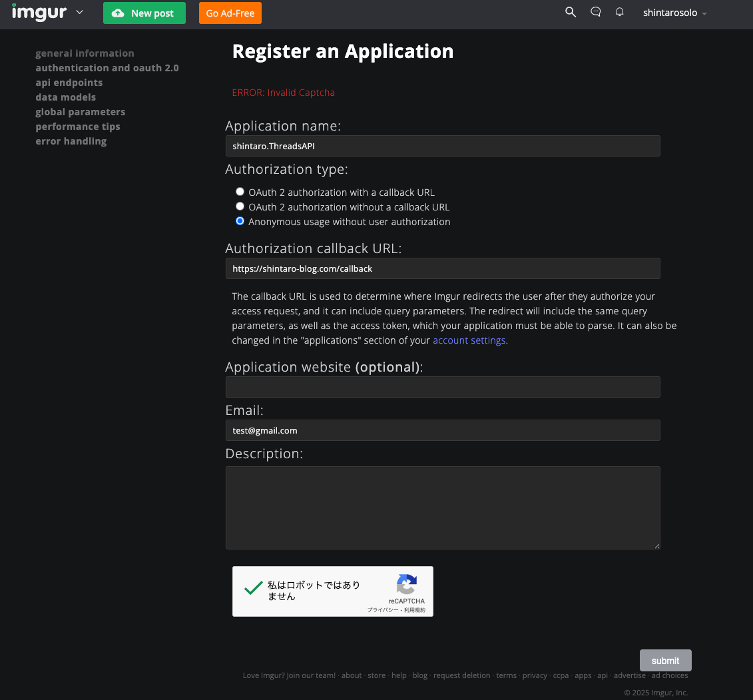Open search with the magnifying glass icon
The height and width of the screenshot is (700, 753).
[571, 12]
